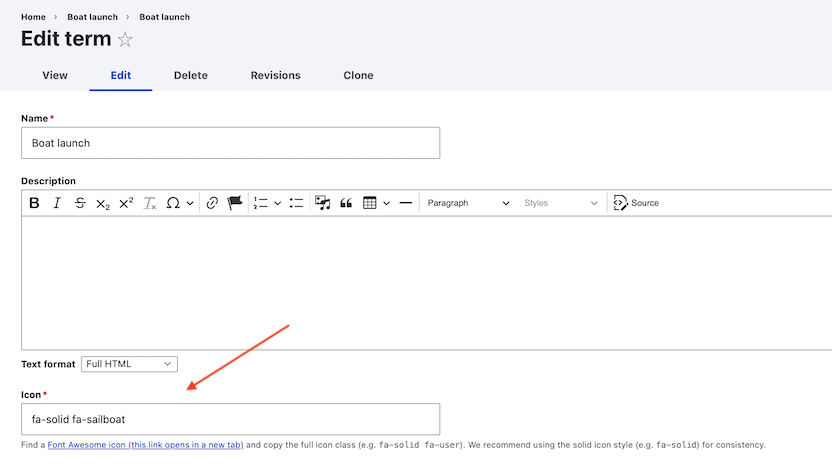Screen dimensions: 832x465
Task: Insert a link with the link icon
Action: pos(212,203)
